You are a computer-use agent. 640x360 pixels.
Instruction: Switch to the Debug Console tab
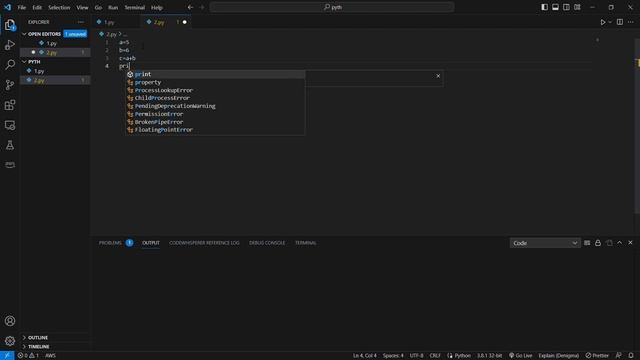point(267,243)
